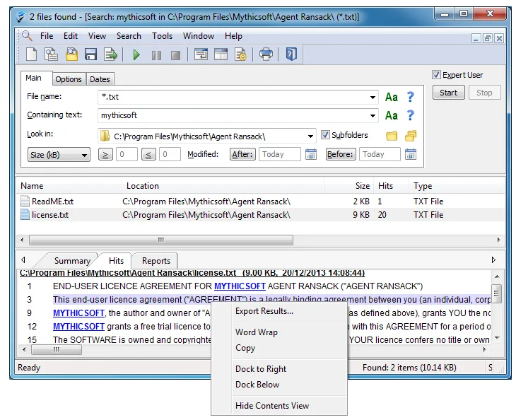Toggle the Before: date filter button
This screenshot has width=516, height=420.
341,154
